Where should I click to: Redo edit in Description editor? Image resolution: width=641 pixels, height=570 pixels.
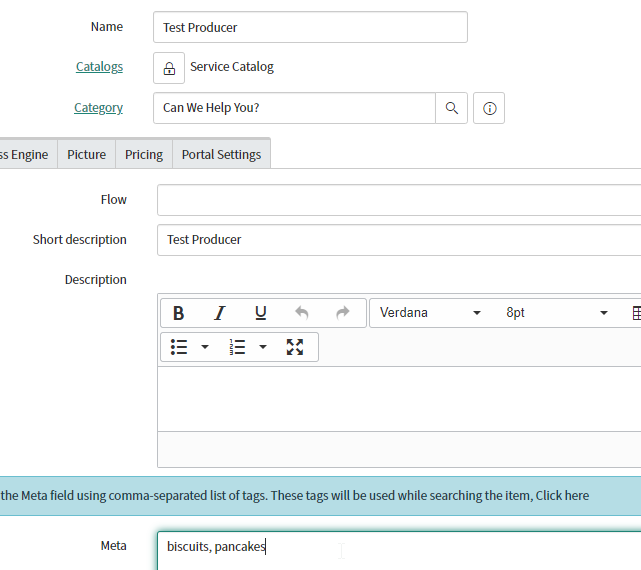coord(343,313)
